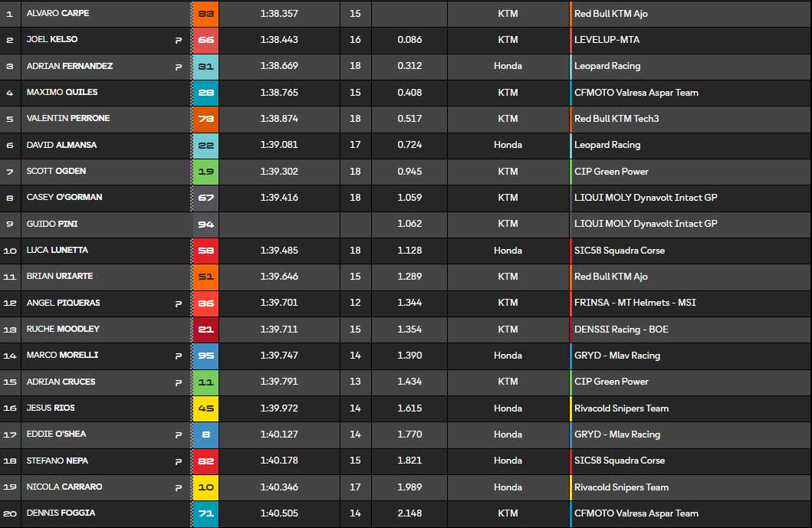
Task: Click the pit icon next to Adrian Fernandez
Action: [179, 67]
